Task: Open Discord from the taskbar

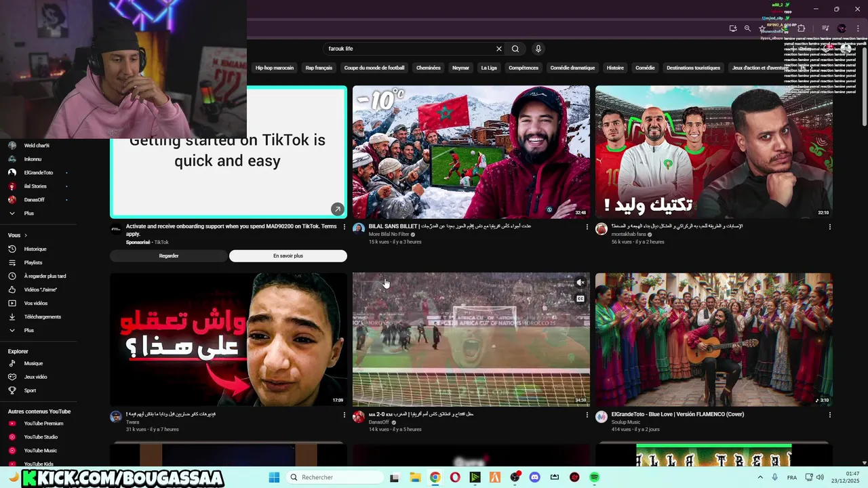Action: [x=535, y=477]
